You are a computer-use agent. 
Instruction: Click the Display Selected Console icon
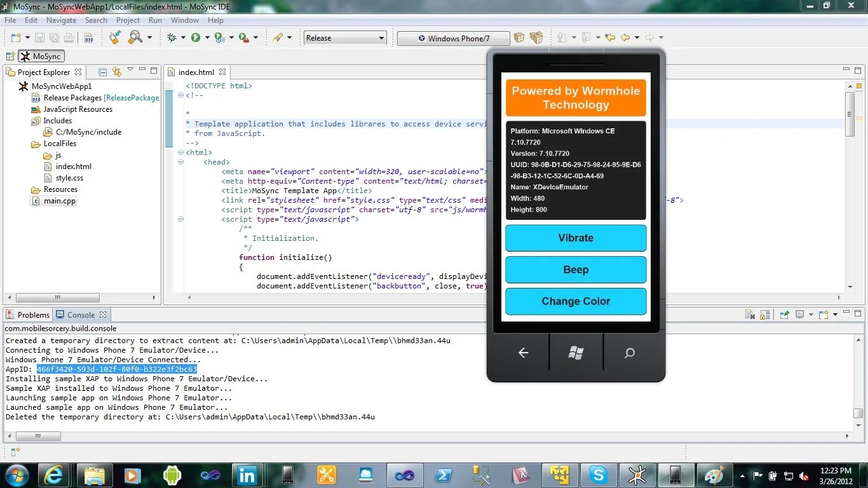point(800,315)
